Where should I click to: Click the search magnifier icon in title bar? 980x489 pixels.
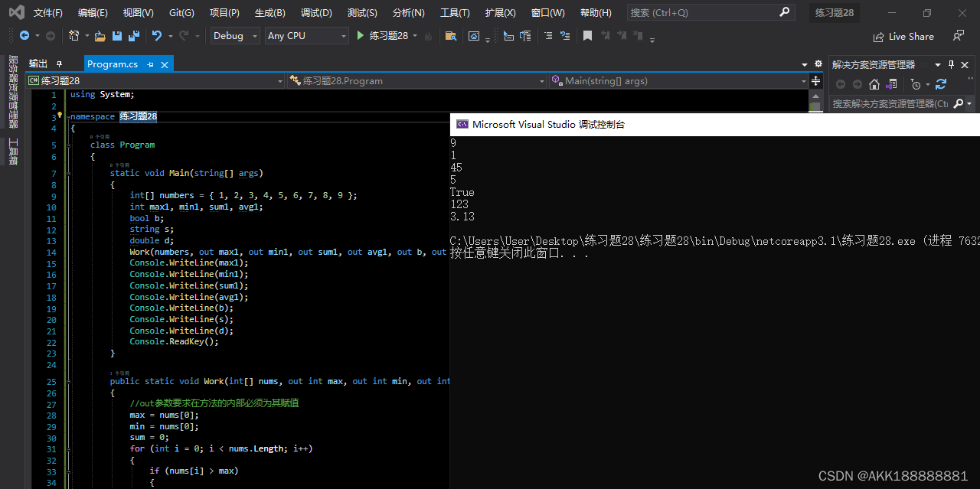point(784,12)
